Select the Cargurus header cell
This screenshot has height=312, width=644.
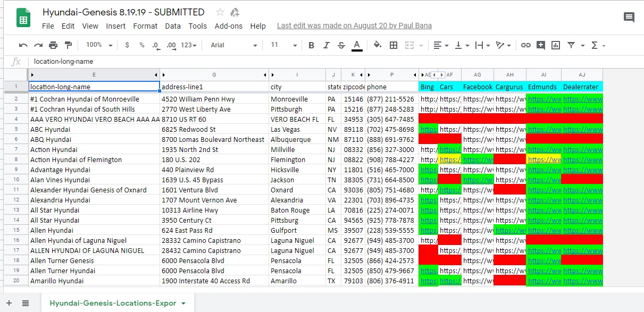click(510, 87)
